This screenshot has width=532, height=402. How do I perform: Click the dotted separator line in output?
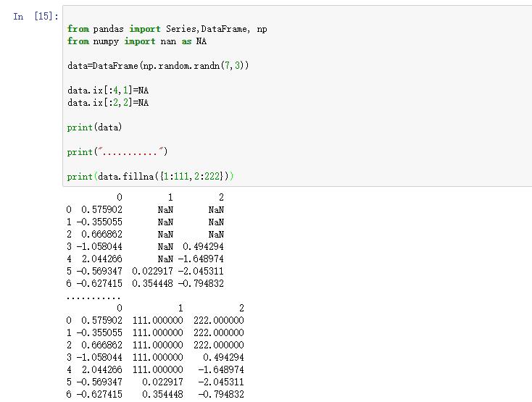pyautogui.click(x=93, y=297)
